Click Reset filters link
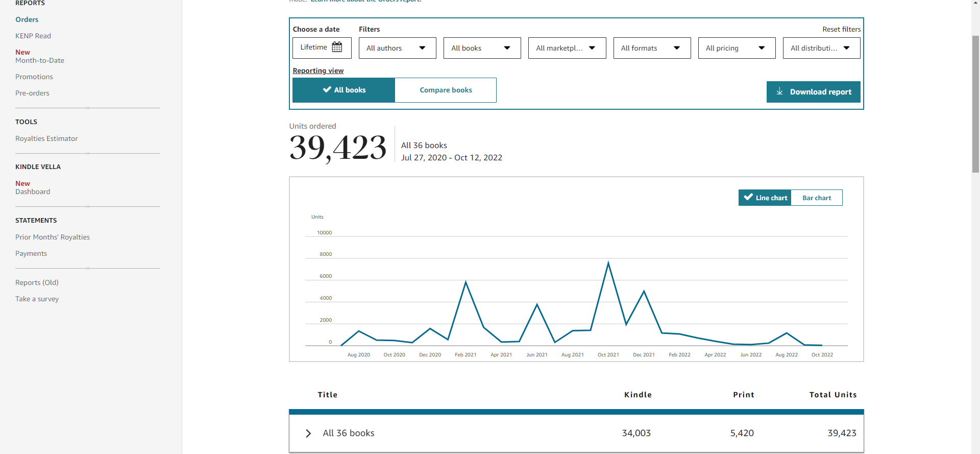The height and width of the screenshot is (454, 980). click(841, 29)
